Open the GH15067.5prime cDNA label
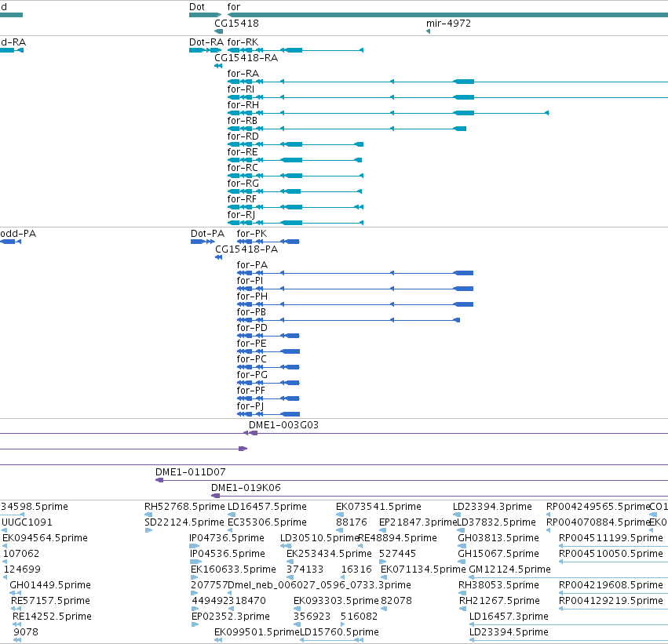The width and height of the screenshot is (668, 644). point(498,554)
